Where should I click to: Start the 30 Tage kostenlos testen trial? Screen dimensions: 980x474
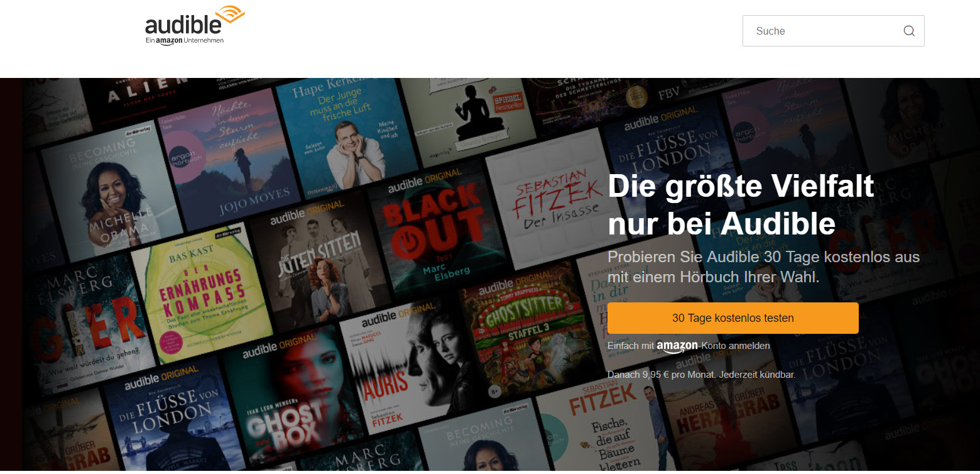tap(732, 318)
